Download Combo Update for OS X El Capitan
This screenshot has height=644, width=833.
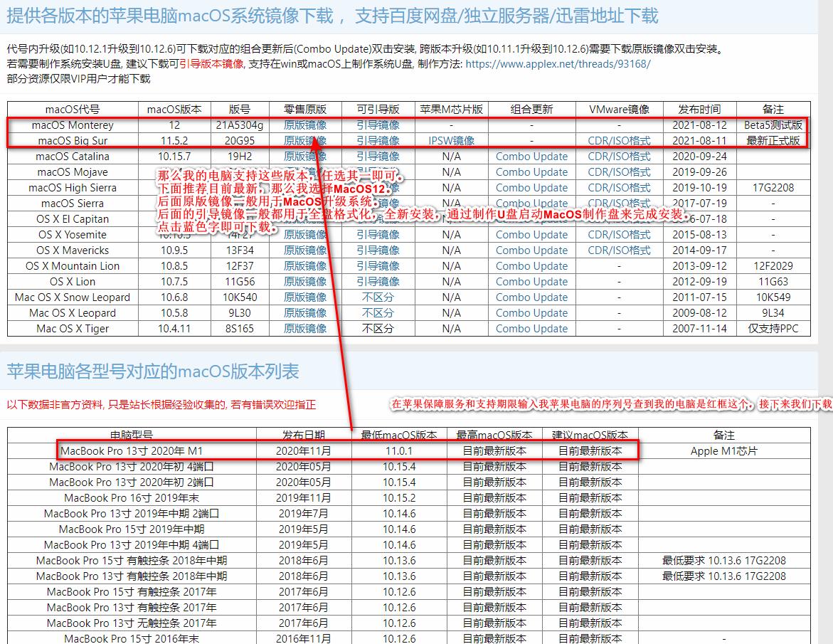(x=531, y=218)
